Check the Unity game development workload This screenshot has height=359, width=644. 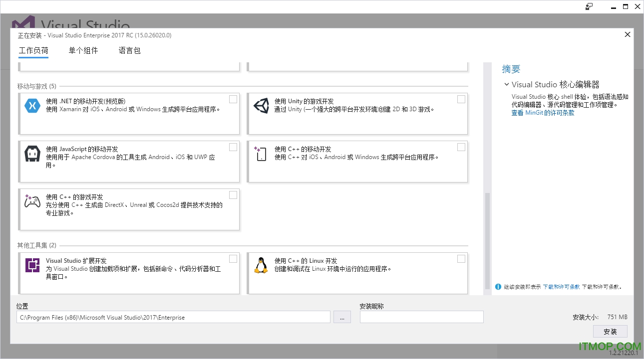(461, 99)
